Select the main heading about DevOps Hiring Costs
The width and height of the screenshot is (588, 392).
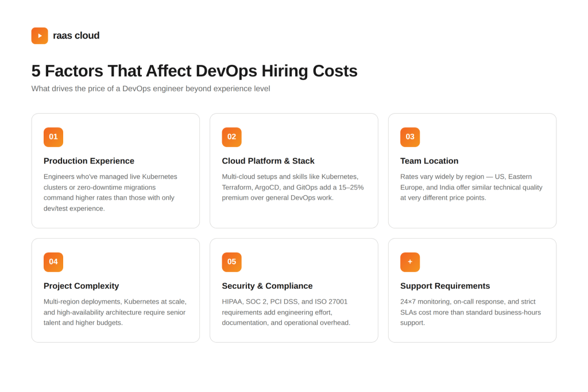(194, 71)
